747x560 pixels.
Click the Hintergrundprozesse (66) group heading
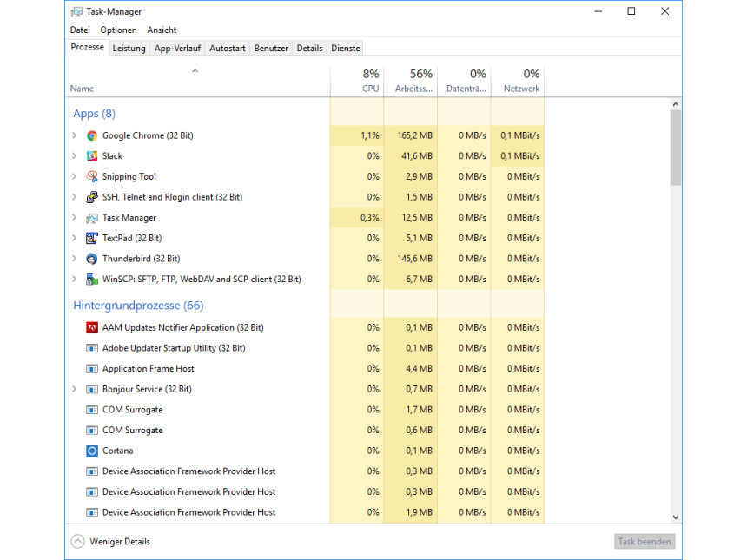(x=138, y=306)
